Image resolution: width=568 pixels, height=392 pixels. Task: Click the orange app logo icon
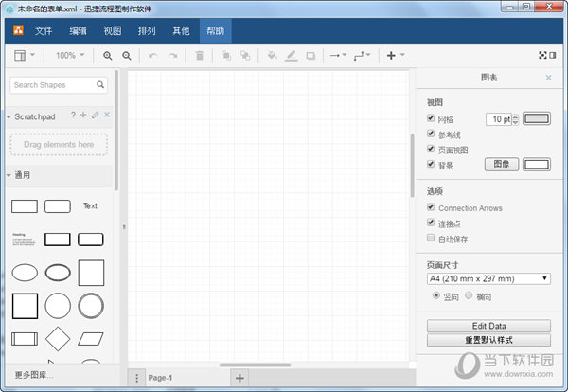pos(18,30)
